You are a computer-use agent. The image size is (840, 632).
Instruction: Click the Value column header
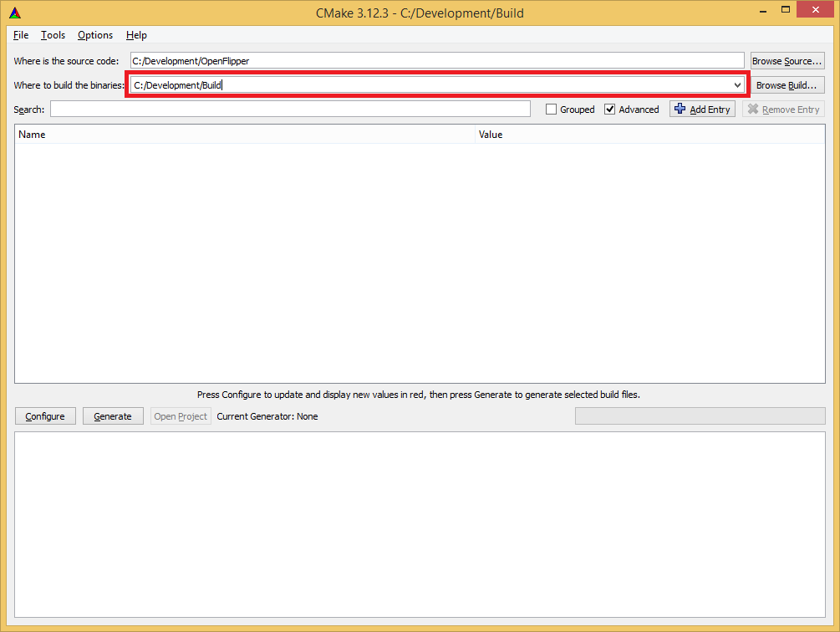[x=491, y=135]
